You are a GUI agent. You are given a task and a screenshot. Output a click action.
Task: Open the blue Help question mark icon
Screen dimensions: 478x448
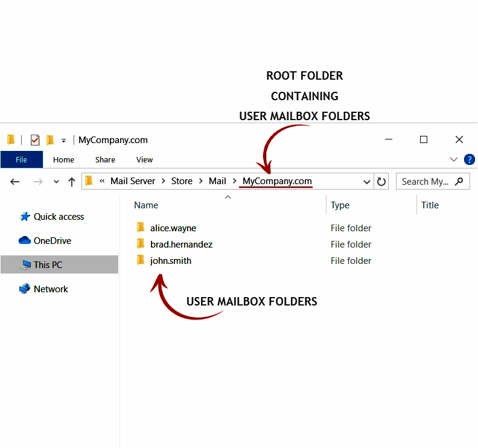(x=469, y=159)
